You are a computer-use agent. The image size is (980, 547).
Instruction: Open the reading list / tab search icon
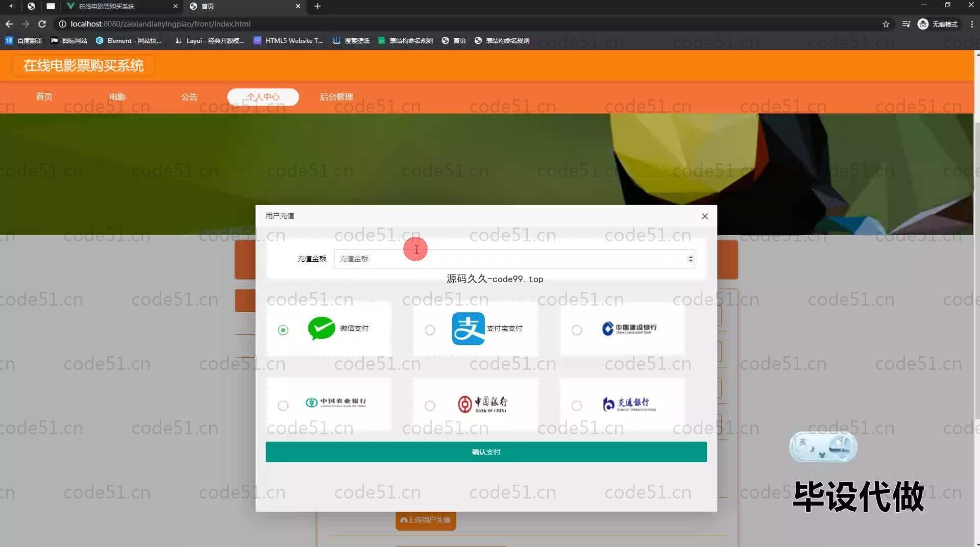pyautogui.click(x=906, y=24)
